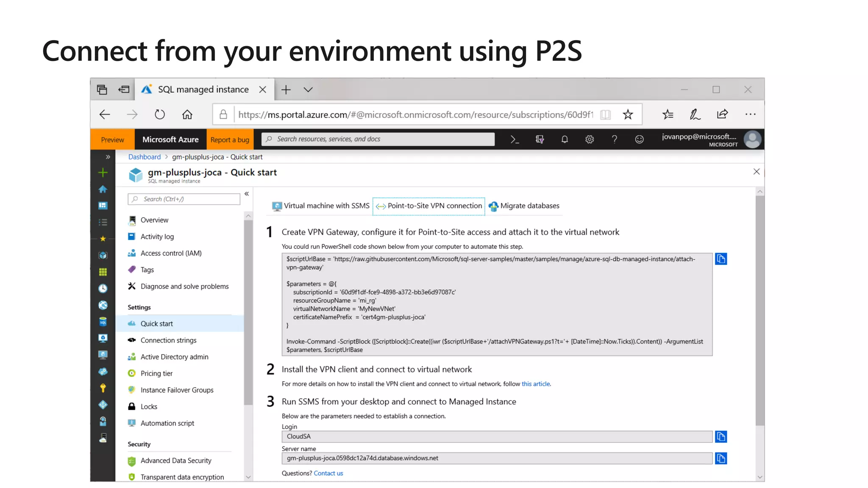The height and width of the screenshot is (488, 868).
Task: Click the search resources input field
Action: (377, 139)
